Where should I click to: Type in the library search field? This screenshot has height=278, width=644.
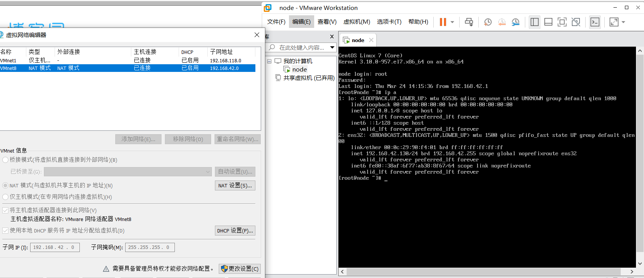302,47
